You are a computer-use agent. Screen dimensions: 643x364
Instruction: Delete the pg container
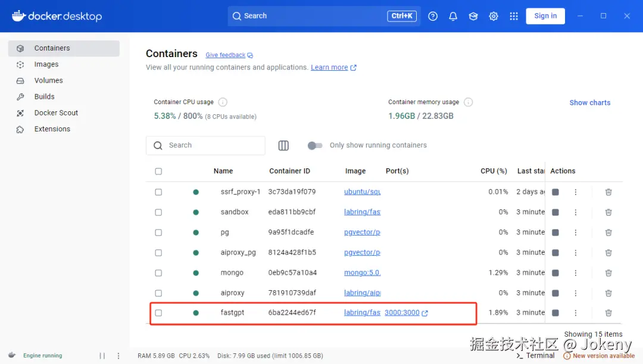[608, 232]
